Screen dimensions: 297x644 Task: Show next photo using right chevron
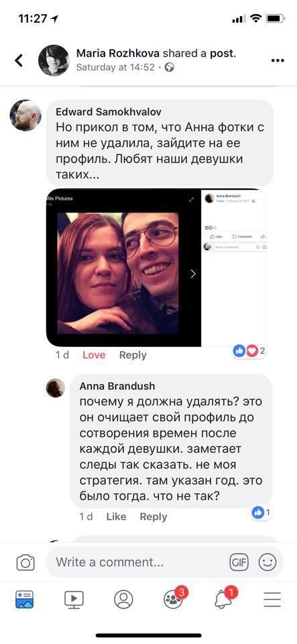pos(193,274)
